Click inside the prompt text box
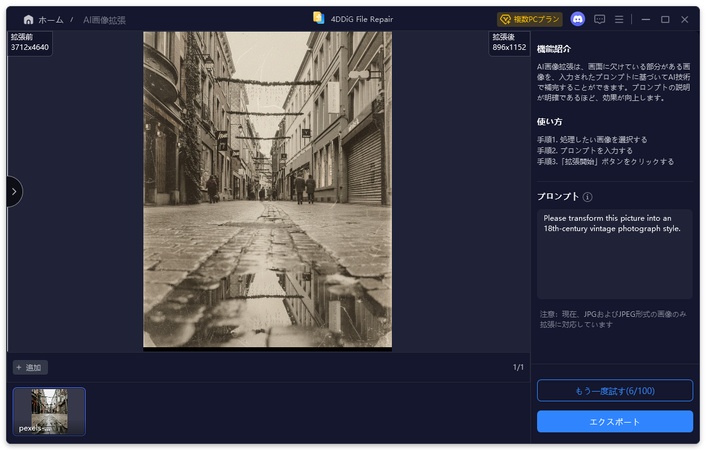Viewport: 706px width, 450px height. [x=614, y=254]
